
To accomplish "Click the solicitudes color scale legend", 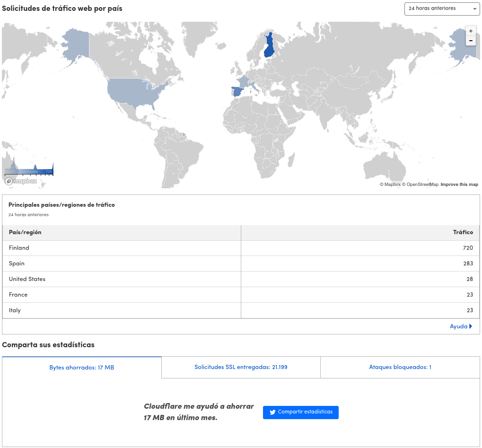I will point(28,170).
